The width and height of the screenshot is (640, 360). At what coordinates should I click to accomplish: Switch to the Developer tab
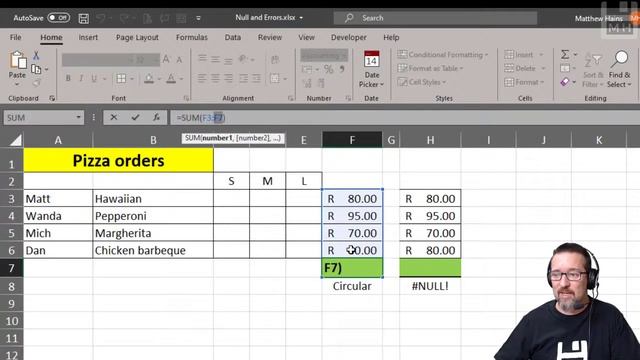[349, 37]
